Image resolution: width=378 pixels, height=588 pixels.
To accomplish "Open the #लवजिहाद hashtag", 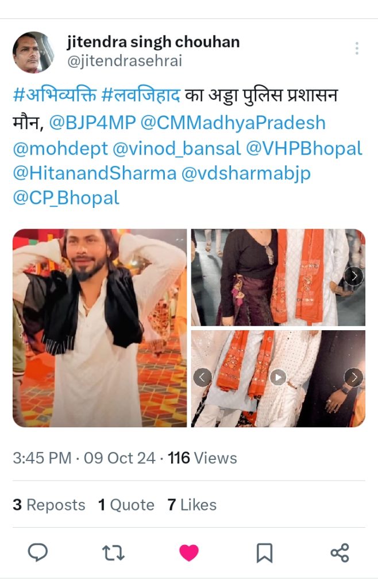I will tap(141, 96).
